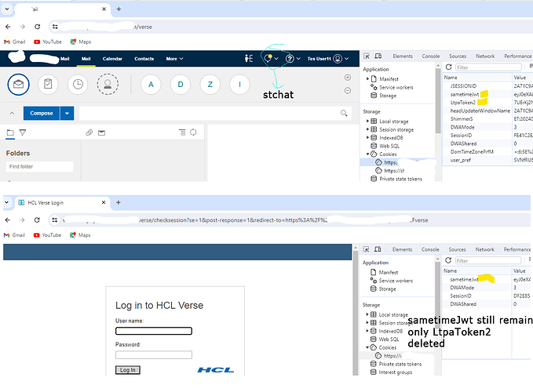The height and width of the screenshot is (392, 533).
Task: Switch to Sources tab in top DevTools
Action: click(458, 56)
